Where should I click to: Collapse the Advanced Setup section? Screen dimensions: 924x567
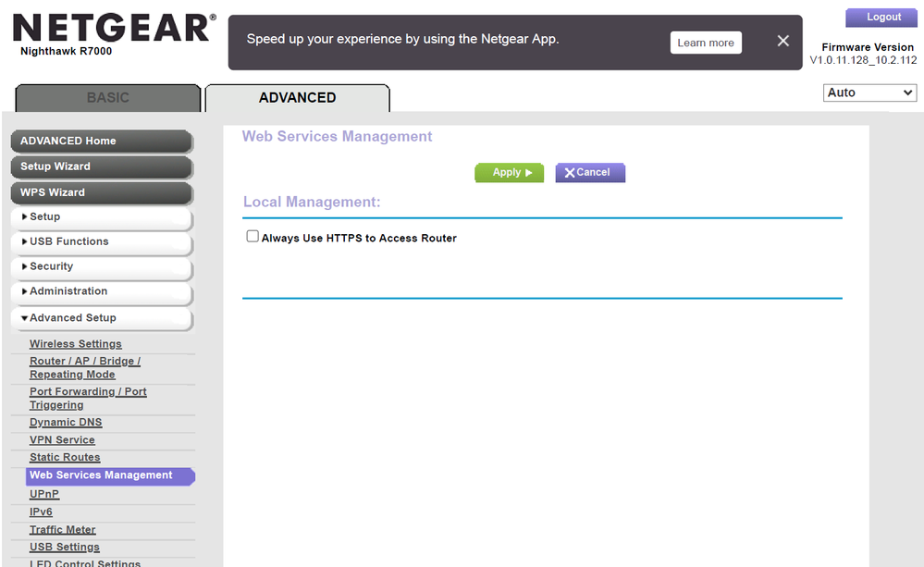tap(102, 317)
